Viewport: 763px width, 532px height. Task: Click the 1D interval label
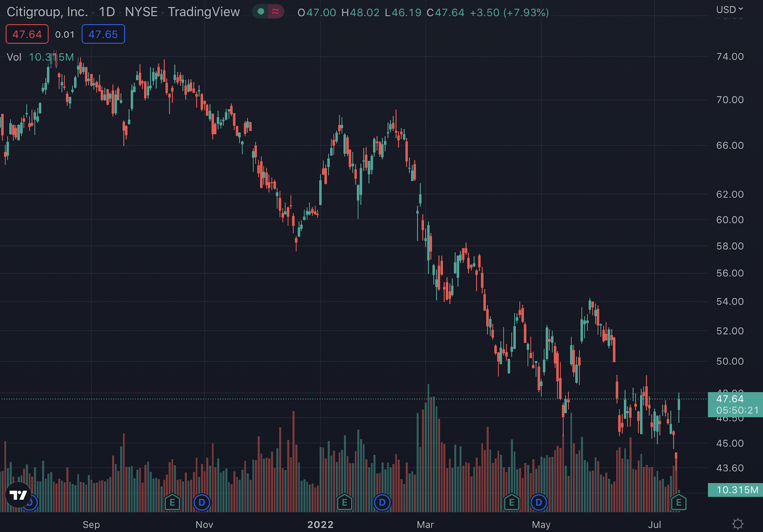click(x=107, y=12)
